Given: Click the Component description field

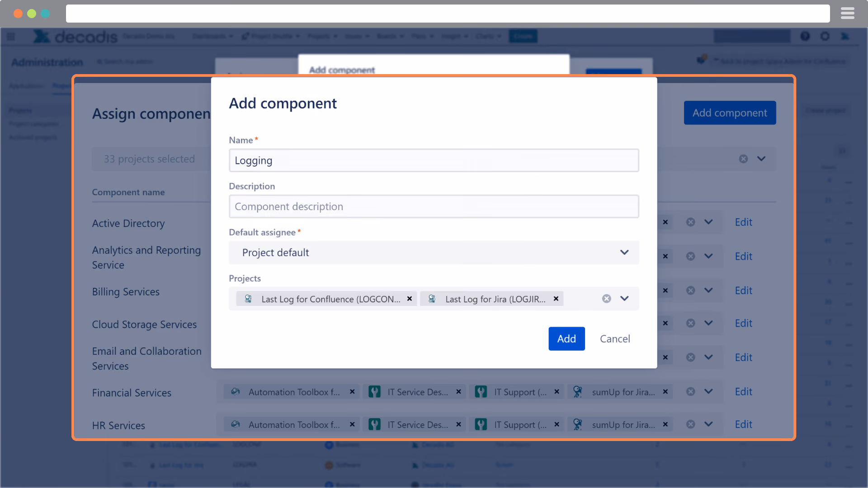Looking at the screenshot, I should tap(434, 206).
